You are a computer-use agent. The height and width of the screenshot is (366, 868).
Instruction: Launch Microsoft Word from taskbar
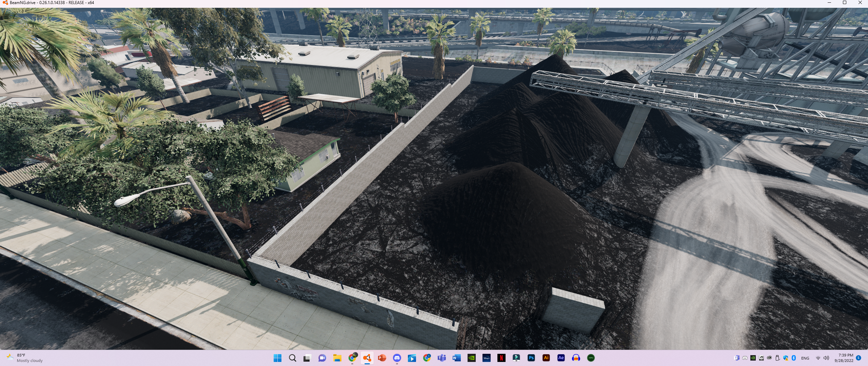[x=456, y=358]
